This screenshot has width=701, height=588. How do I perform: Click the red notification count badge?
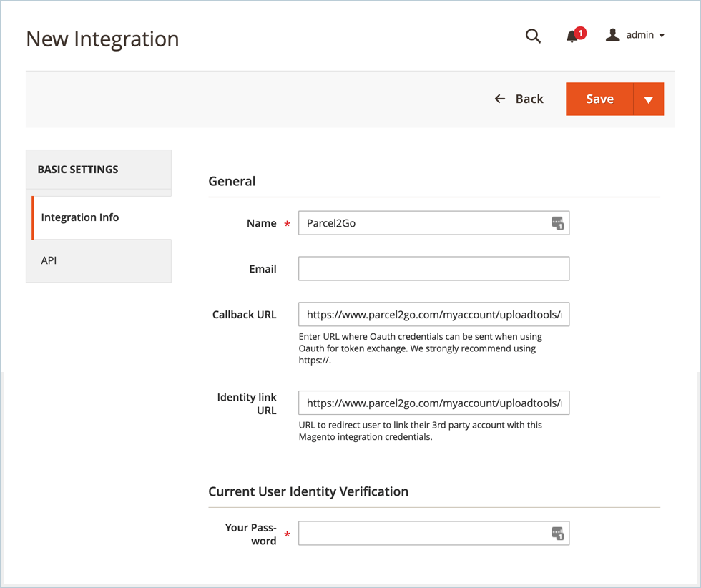tap(580, 33)
